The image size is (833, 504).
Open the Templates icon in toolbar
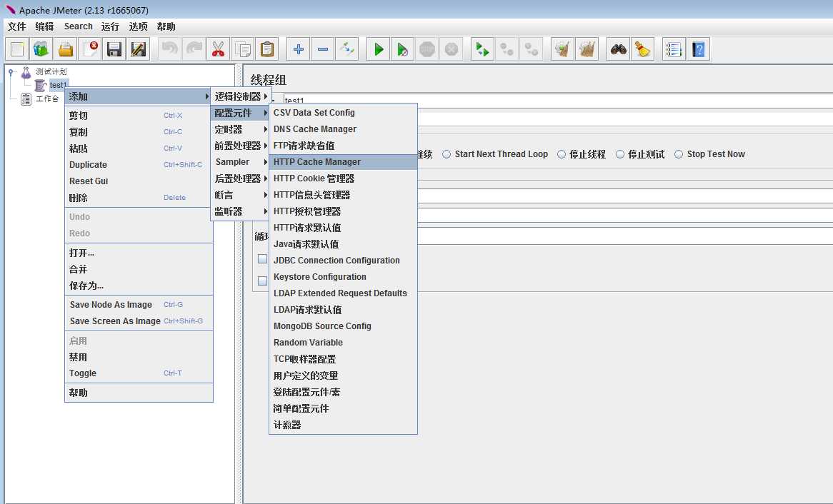[41, 49]
